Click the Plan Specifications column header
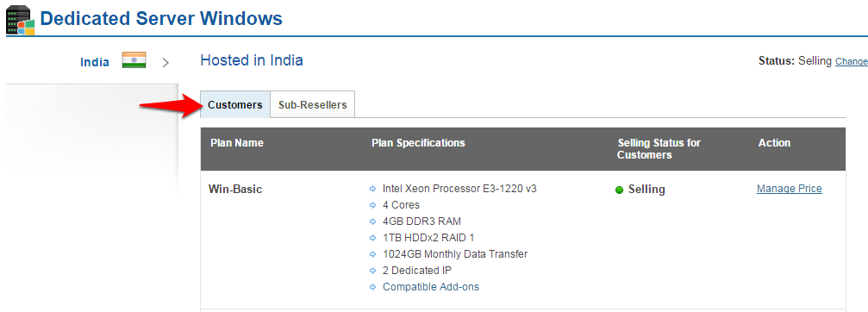The width and height of the screenshot is (868, 312). [x=418, y=143]
